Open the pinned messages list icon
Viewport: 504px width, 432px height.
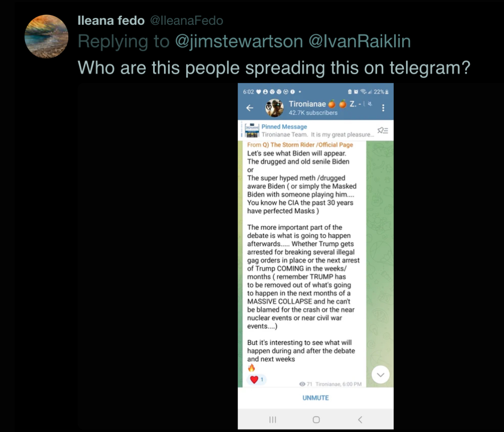[x=383, y=130]
